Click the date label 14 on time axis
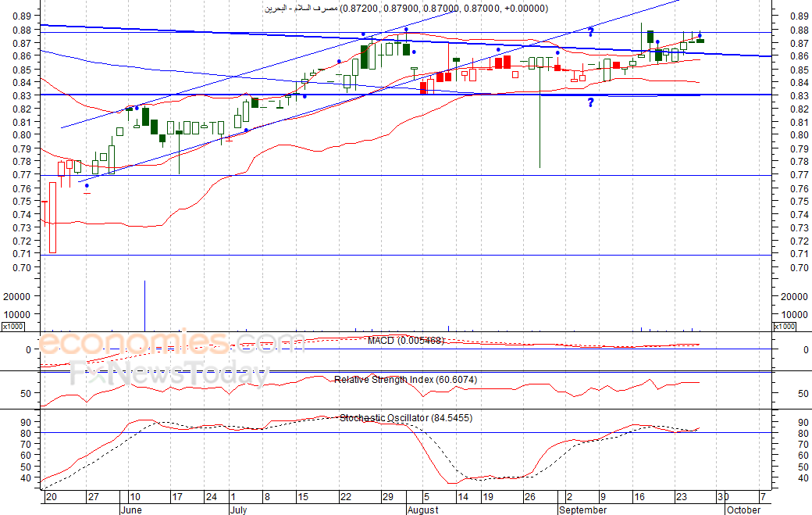812x515 pixels. pos(463,497)
